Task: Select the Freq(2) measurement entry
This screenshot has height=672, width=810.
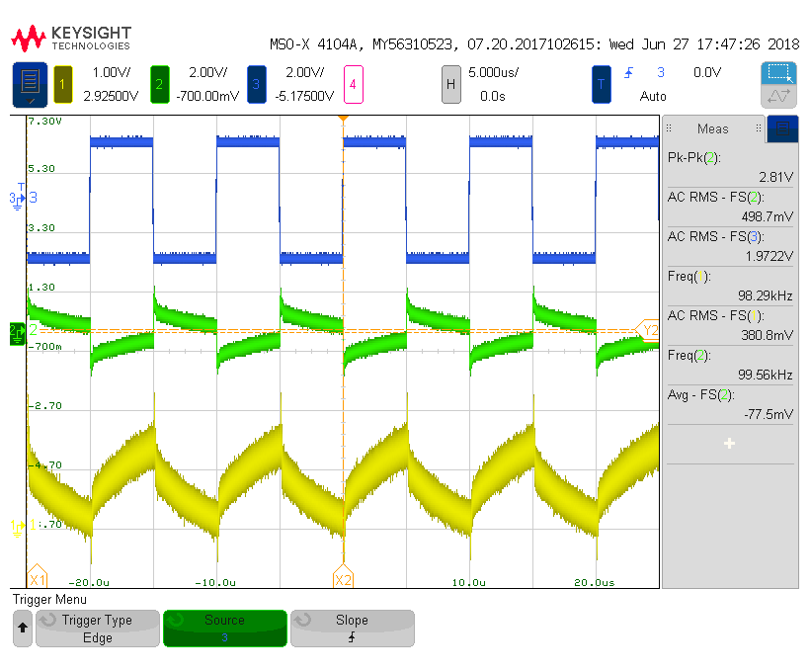Action: click(x=728, y=365)
